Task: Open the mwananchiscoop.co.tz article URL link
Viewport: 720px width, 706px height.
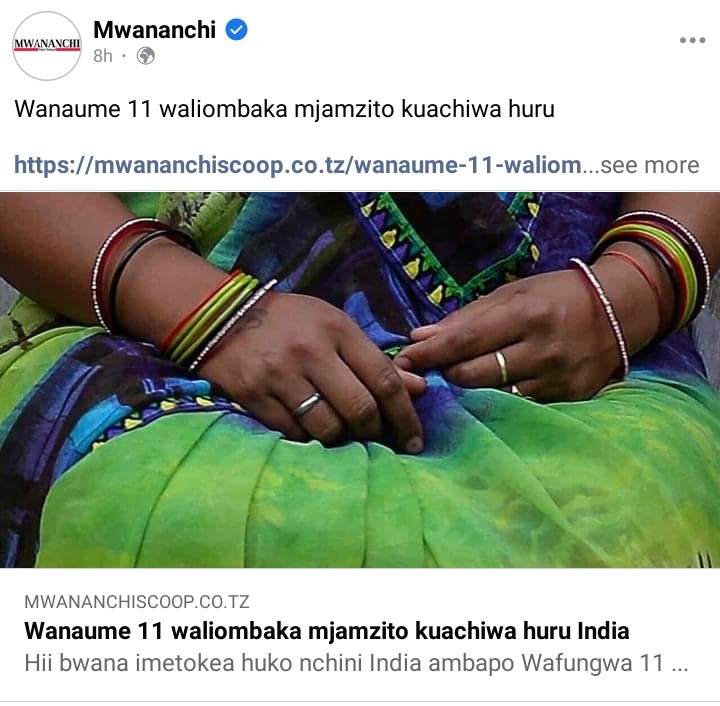Action: [x=298, y=165]
